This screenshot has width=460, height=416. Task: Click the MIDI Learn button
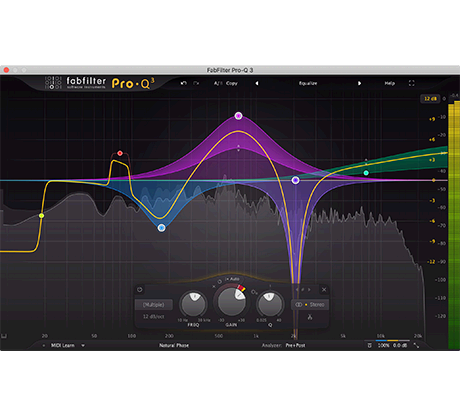[63, 345]
